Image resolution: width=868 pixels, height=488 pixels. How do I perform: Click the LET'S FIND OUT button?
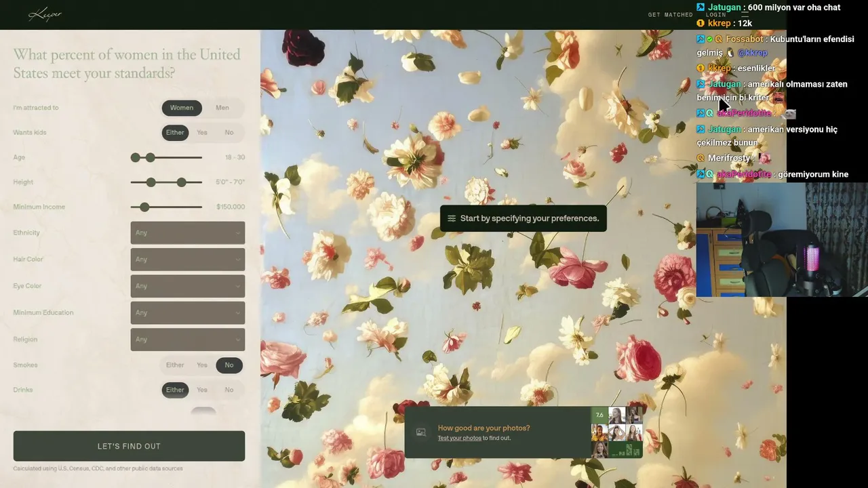click(129, 446)
